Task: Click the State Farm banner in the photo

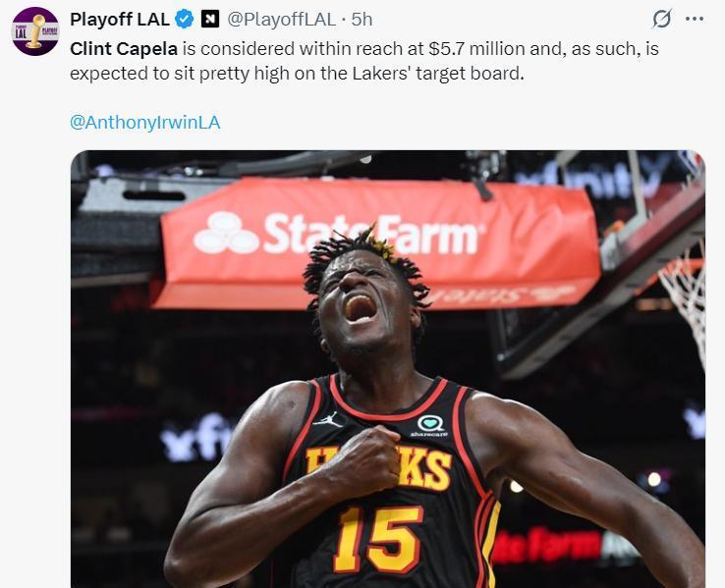Action: [x=379, y=242]
